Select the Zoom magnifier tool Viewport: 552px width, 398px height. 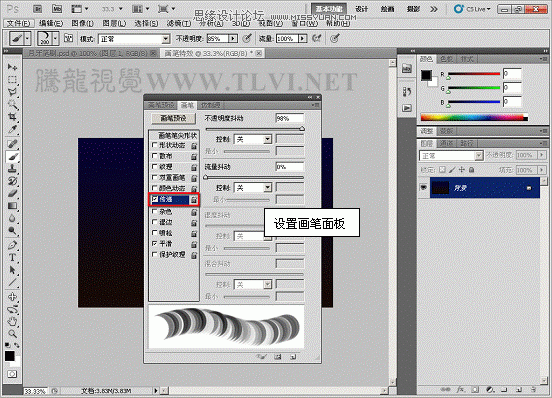pyautogui.click(x=12, y=334)
